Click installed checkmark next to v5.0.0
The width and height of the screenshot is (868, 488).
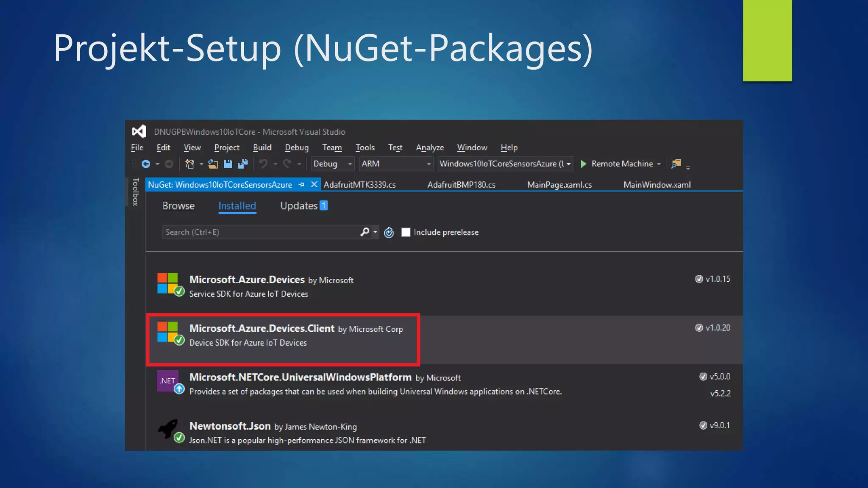coord(703,376)
